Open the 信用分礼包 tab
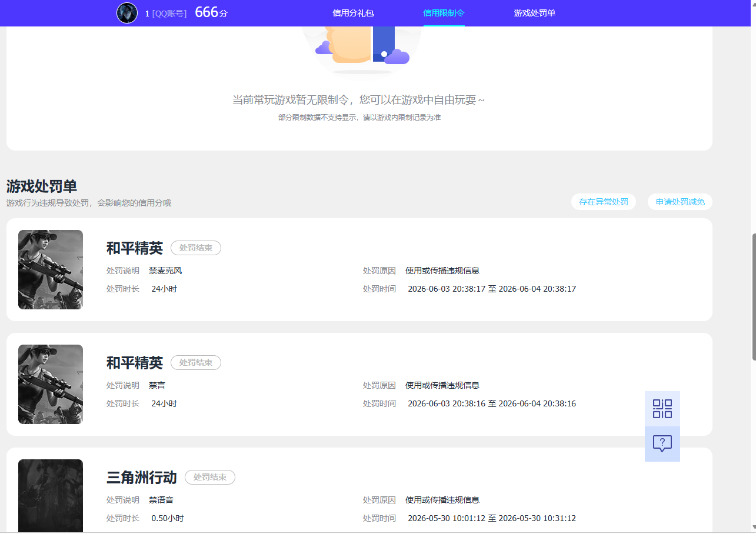The width and height of the screenshot is (756, 534). coord(353,13)
